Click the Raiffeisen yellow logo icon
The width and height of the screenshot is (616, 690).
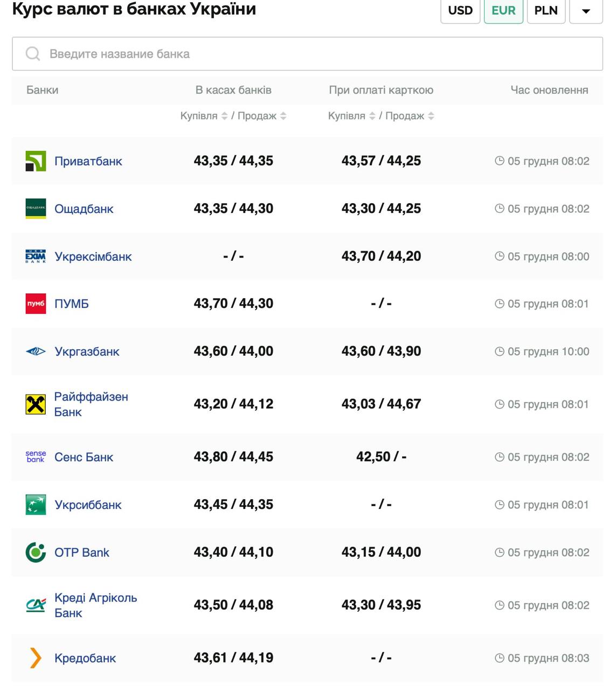36,404
